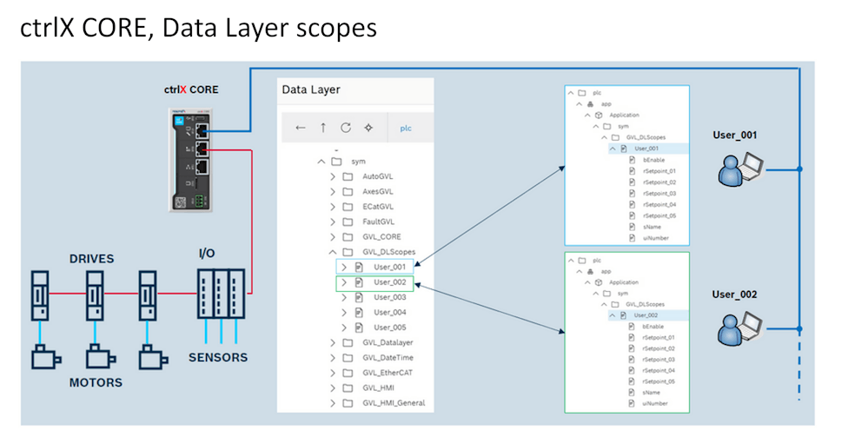This screenshot has width=868, height=437.
Task: Click the User_002 person with laptop icon
Action: 740,328
